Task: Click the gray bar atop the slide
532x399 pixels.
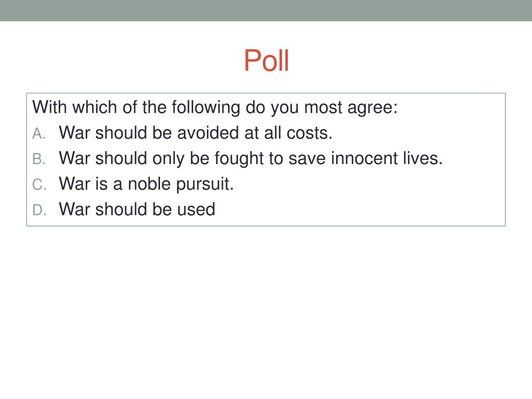Action: point(266,10)
